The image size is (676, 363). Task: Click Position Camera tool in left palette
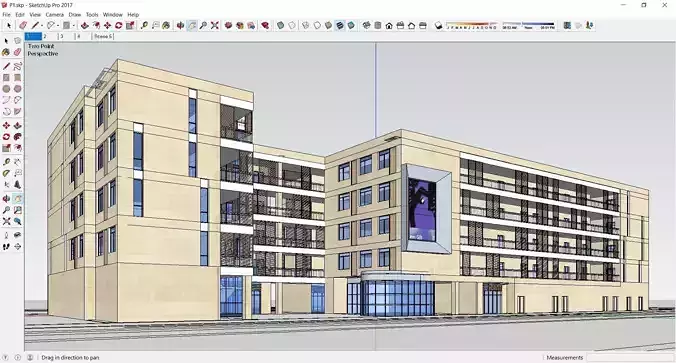(6, 235)
